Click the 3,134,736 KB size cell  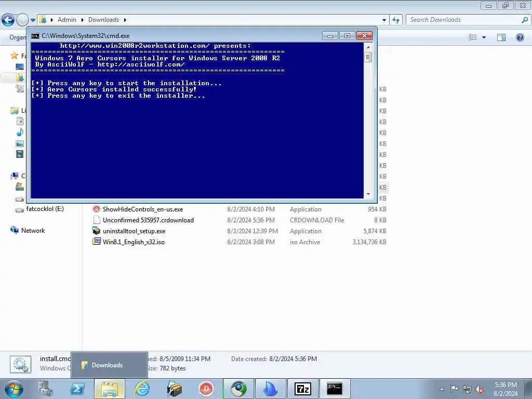click(x=369, y=242)
